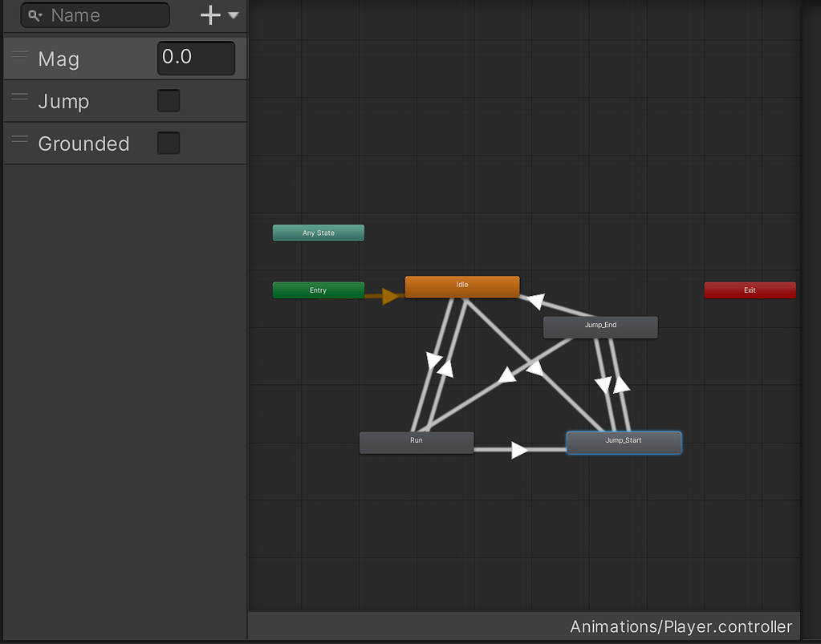
Task: Click the transition arrow between Jump_Start and Jump_End
Action: coord(612,383)
